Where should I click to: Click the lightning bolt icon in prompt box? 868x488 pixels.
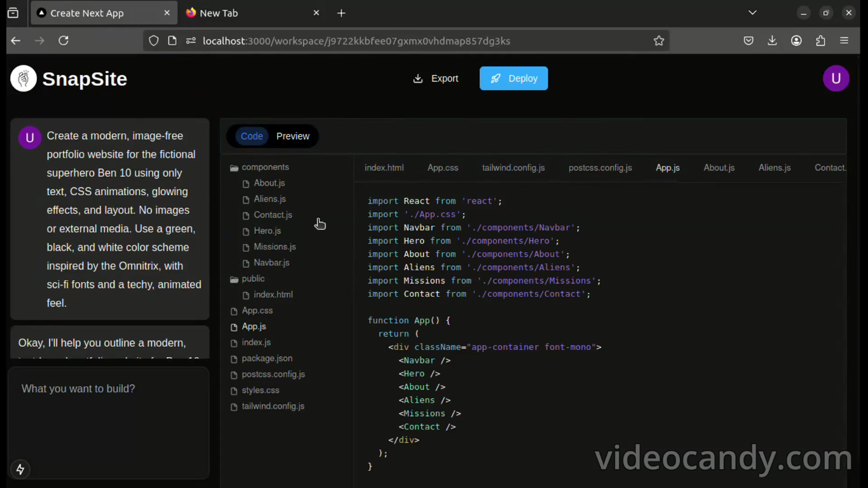pyautogui.click(x=20, y=469)
